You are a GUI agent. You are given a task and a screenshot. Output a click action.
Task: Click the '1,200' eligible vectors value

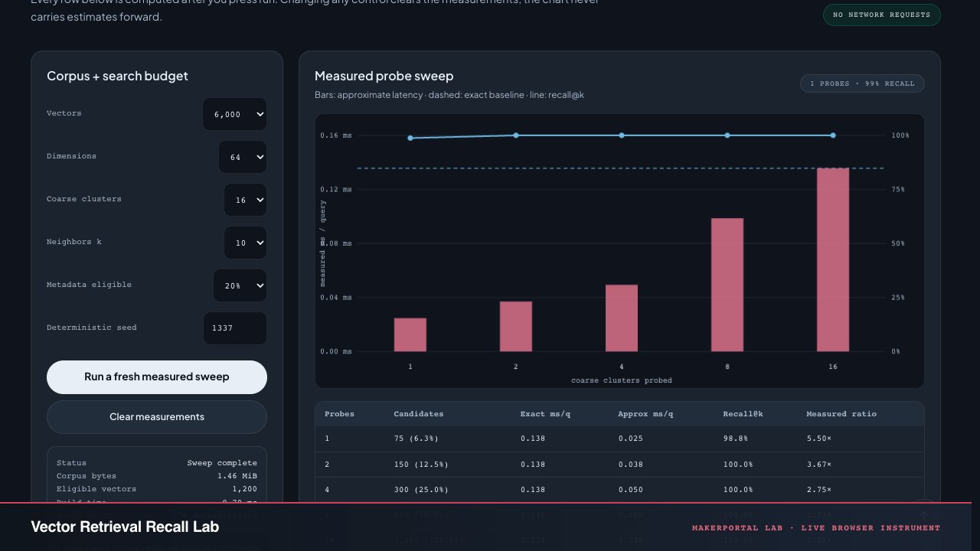click(245, 489)
